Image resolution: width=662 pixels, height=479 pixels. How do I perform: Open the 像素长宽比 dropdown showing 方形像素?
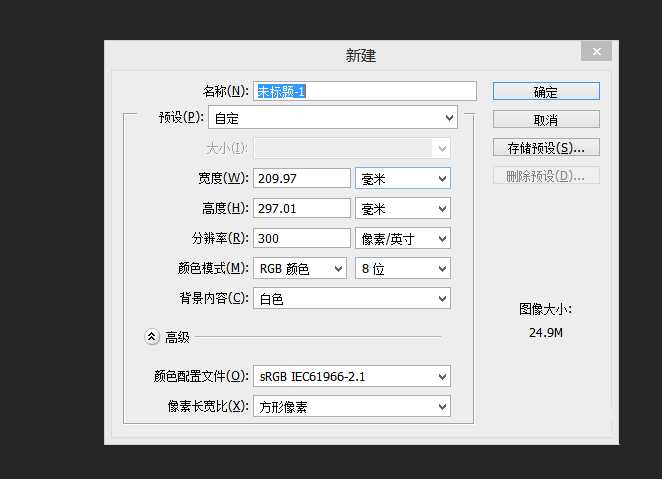[352, 406]
